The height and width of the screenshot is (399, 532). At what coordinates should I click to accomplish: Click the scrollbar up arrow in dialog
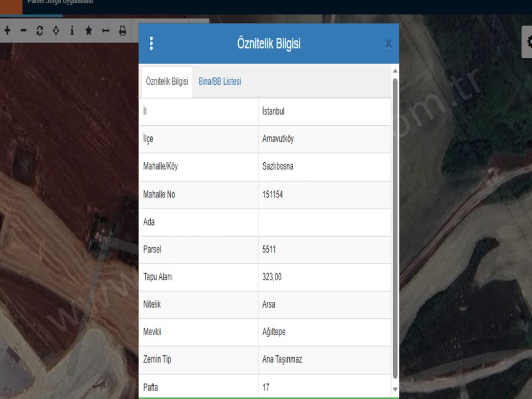(394, 69)
